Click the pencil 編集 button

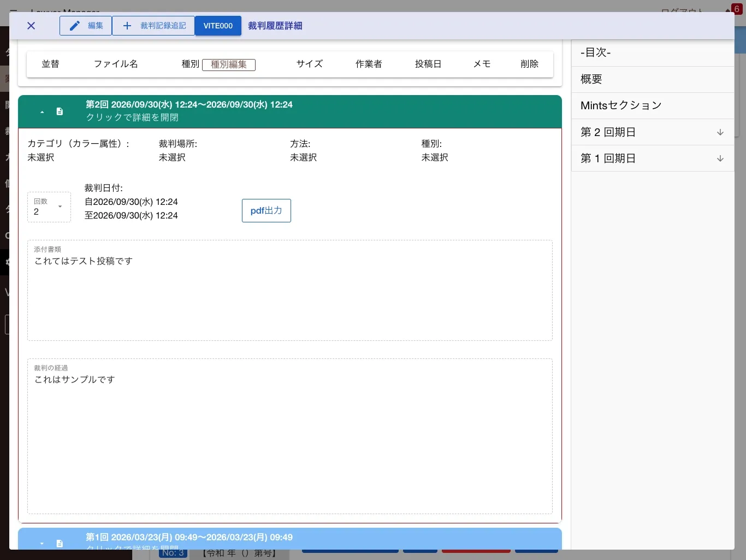tap(86, 26)
